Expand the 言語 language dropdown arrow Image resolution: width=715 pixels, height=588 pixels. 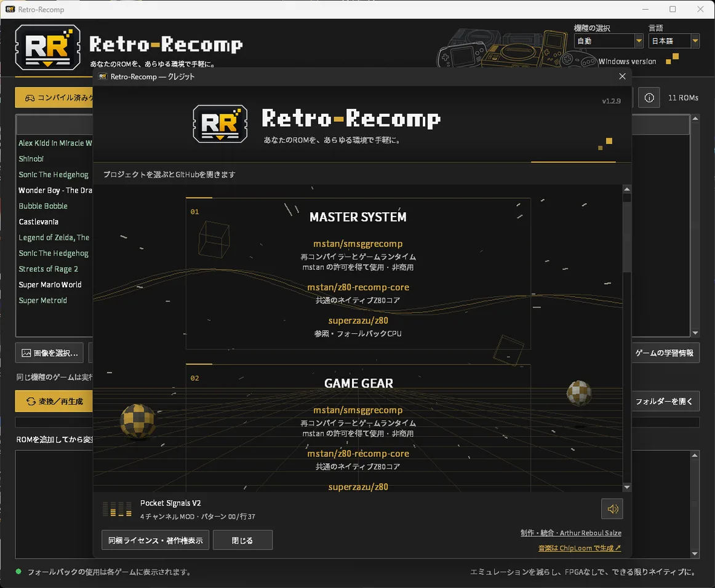click(x=695, y=41)
